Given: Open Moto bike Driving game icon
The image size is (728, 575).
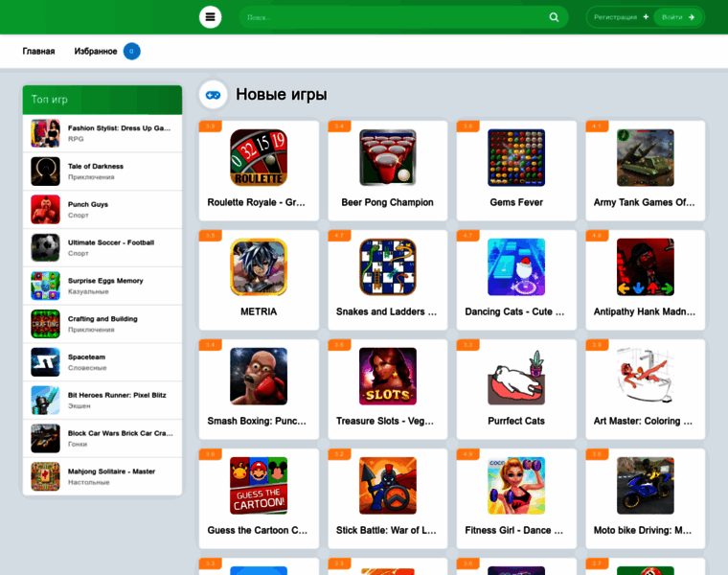Looking at the screenshot, I should coord(646,485).
